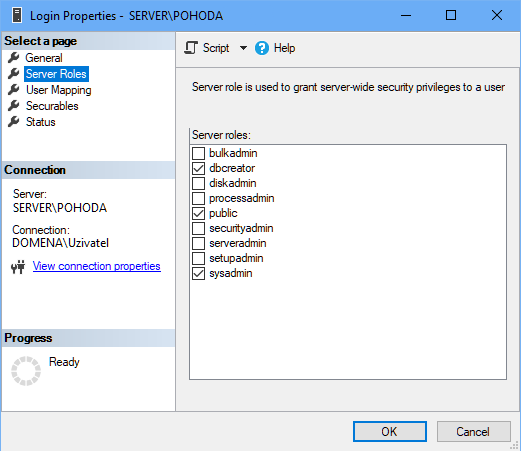Switch to the User Mapping page

tap(59, 90)
